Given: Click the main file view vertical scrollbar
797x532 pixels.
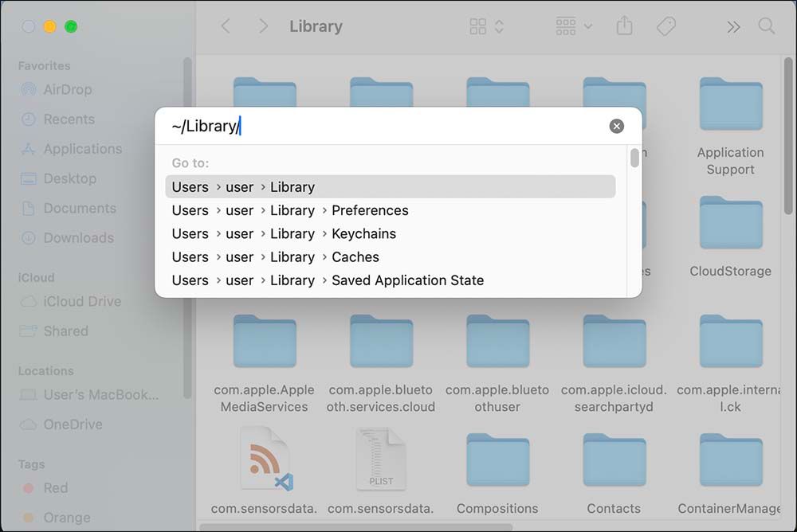Looking at the screenshot, I should (788, 136).
